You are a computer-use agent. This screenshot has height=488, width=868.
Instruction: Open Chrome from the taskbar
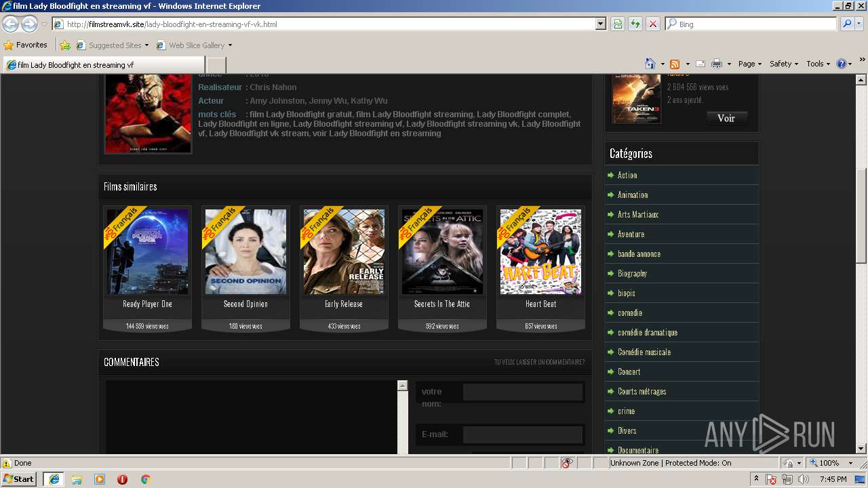pos(145,479)
